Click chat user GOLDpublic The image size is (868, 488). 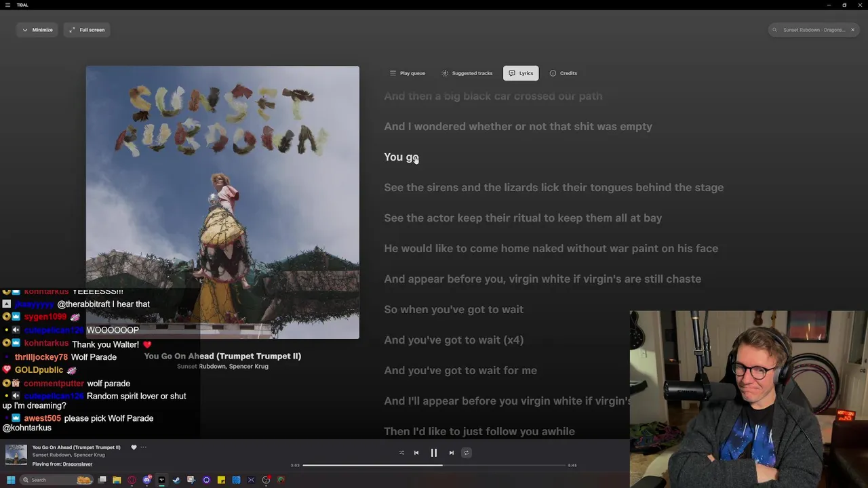(39, 370)
